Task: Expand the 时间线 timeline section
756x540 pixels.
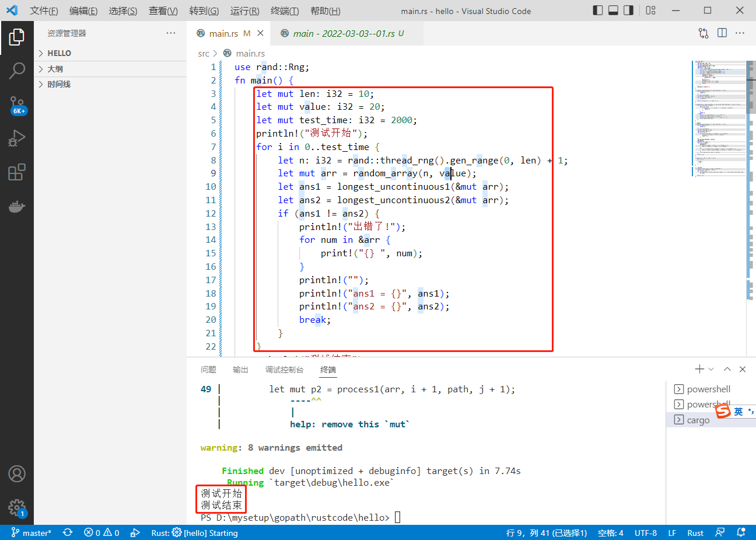Action: 110,84
